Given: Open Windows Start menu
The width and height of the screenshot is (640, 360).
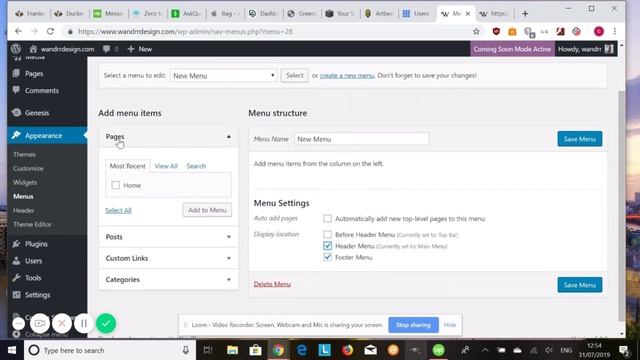Looking at the screenshot, I should tap(12, 350).
